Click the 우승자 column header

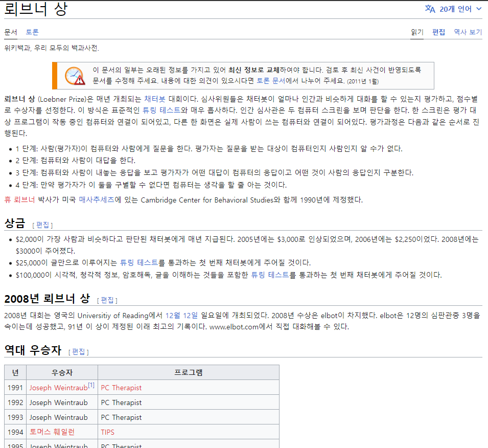coord(62,372)
